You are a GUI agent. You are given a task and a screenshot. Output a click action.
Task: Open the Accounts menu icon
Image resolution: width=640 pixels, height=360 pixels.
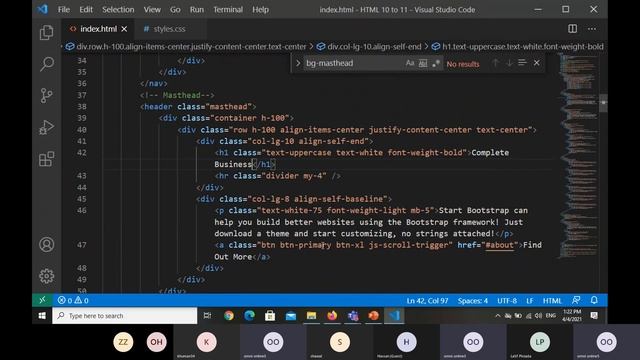coord(47,244)
